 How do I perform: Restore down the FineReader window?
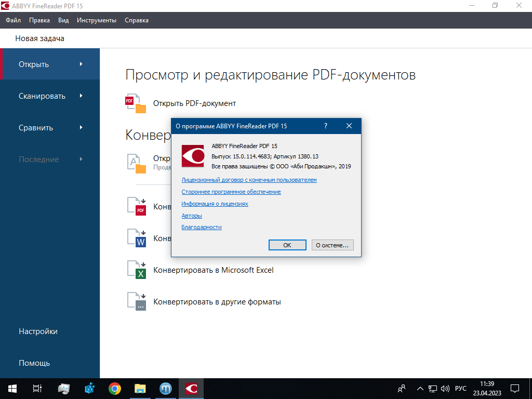[495, 5]
